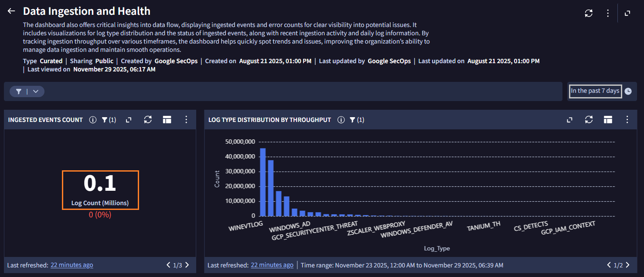Viewport: 644px width, 277px height.
Task: Go to next page of Ingested Events widget
Action: (187, 265)
